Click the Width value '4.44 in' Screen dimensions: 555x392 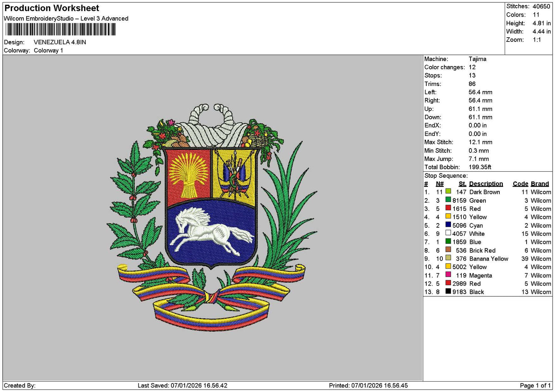pyautogui.click(x=542, y=31)
